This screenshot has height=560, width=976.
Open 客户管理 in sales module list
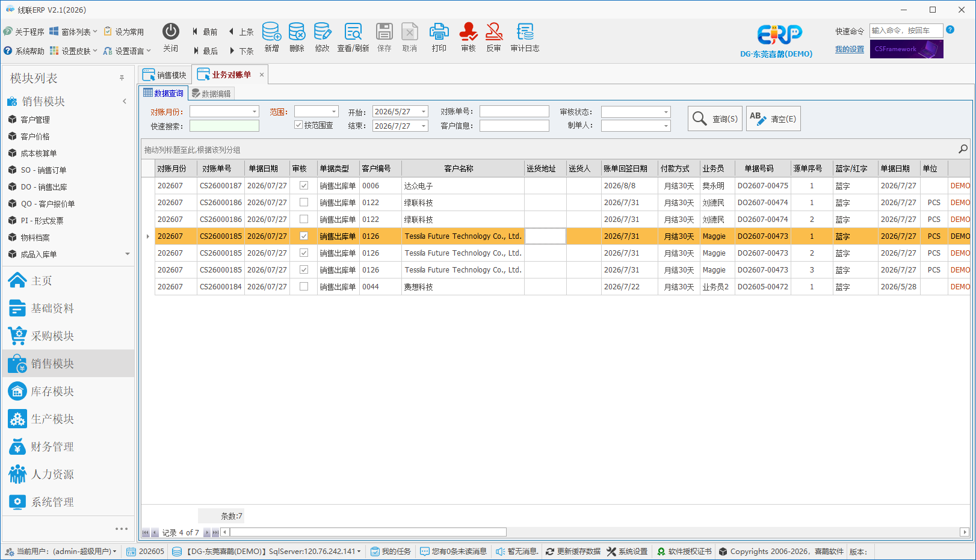[x=35, y=120]
